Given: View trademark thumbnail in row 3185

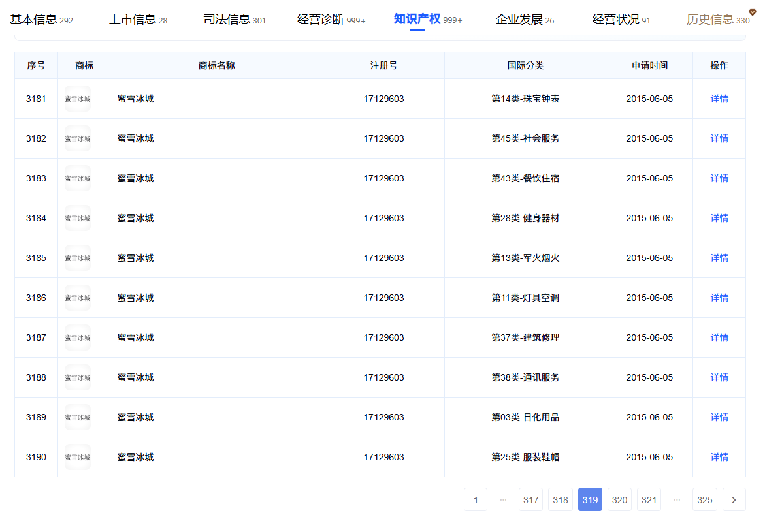Looking at the screenshot, I should (78, 258).
